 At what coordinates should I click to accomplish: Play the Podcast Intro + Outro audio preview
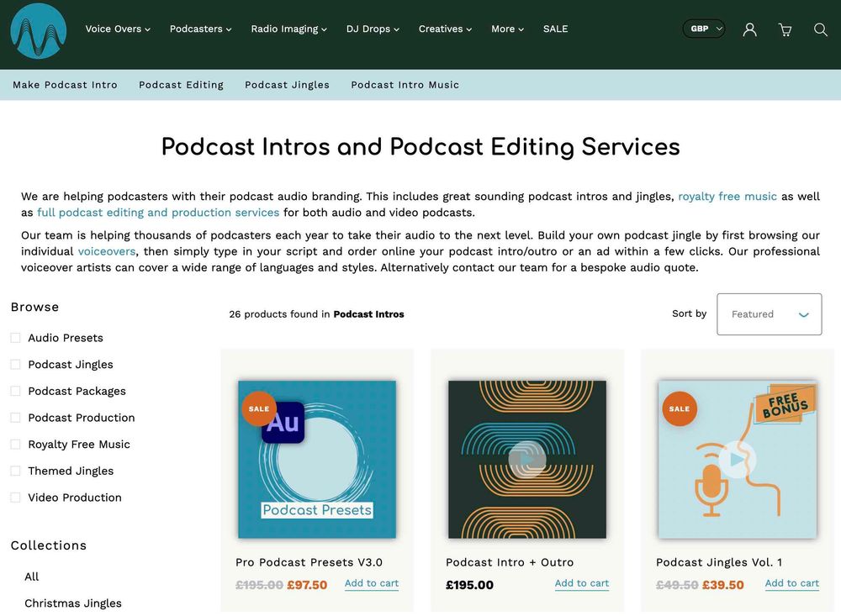coord(526,460)
